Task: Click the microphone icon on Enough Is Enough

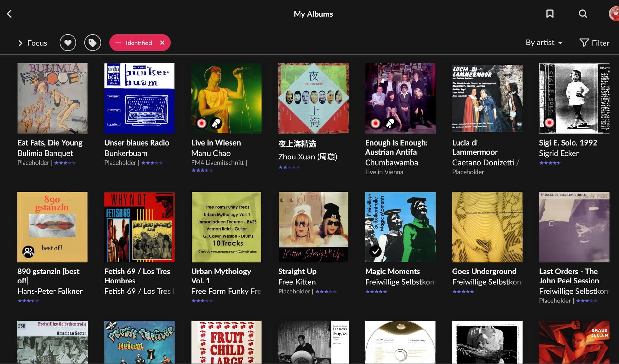Action: click(390, 123)
